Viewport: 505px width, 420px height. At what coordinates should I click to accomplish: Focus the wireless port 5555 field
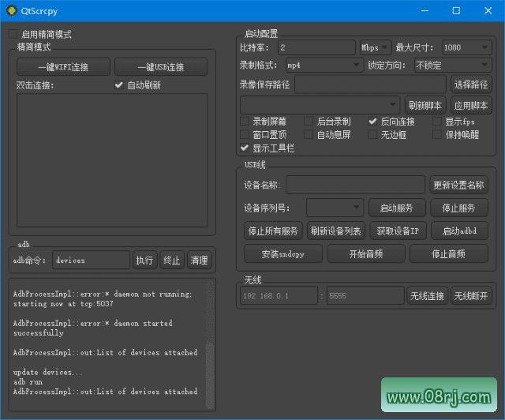coord(365,295)
